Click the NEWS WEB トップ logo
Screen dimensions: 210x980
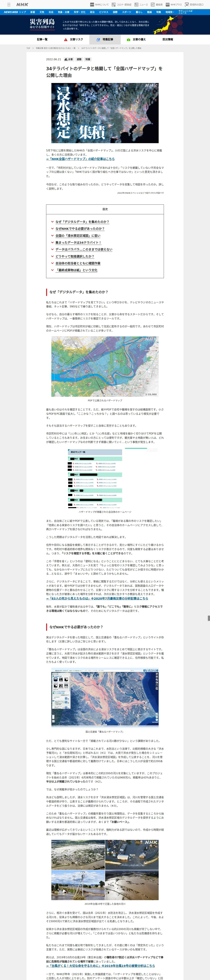click(15, 12)
